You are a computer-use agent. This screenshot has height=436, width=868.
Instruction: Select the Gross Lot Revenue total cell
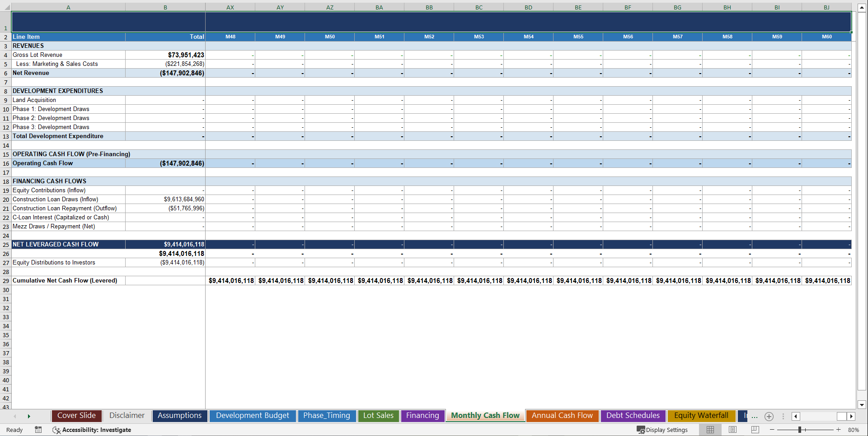(165, 55)
